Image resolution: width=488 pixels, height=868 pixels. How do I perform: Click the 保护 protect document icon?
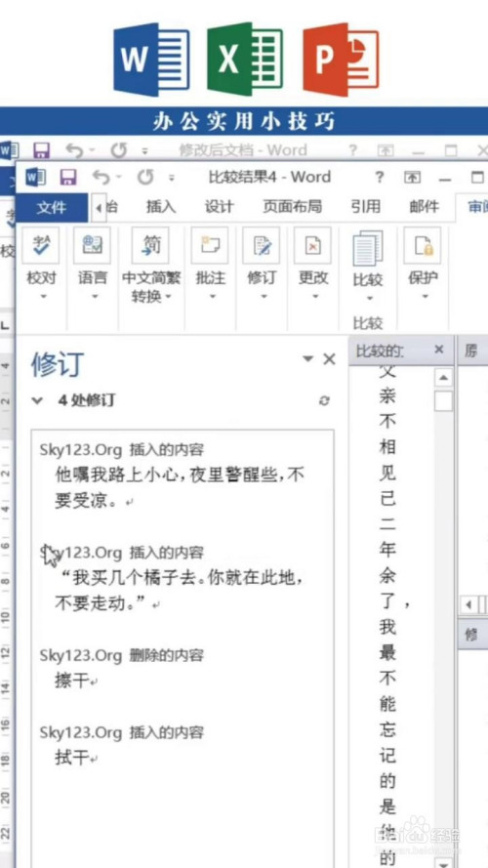(423, 245)
